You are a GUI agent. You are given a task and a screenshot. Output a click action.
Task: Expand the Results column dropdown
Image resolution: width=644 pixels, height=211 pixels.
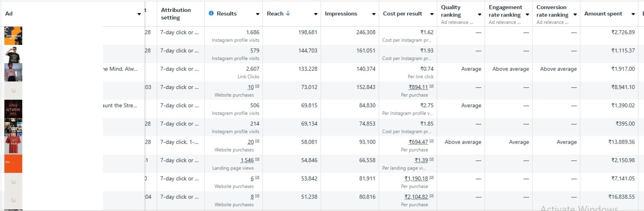(258, 14)
